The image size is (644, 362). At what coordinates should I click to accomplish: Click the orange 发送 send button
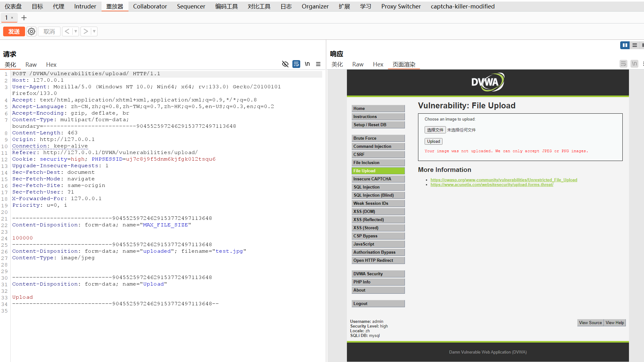(14, 31)
